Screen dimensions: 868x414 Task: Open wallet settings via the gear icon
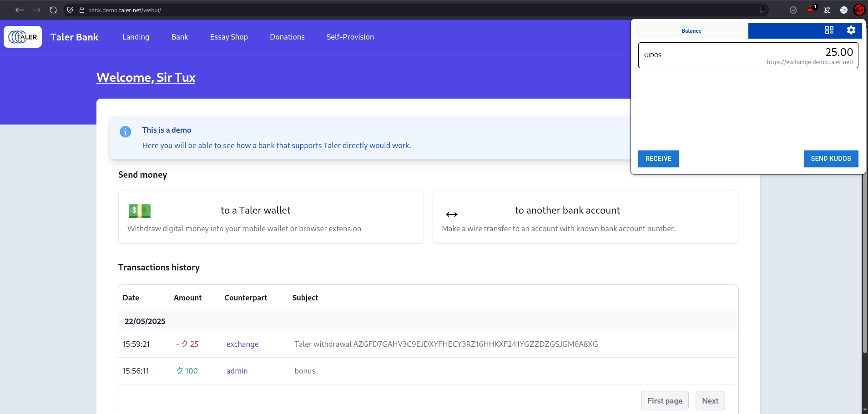[851, 30]
